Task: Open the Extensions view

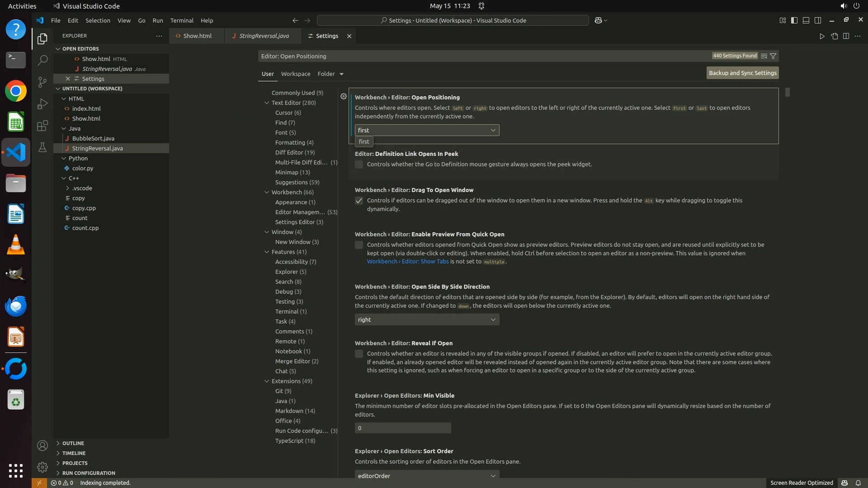Action: (x=42, y=126)
